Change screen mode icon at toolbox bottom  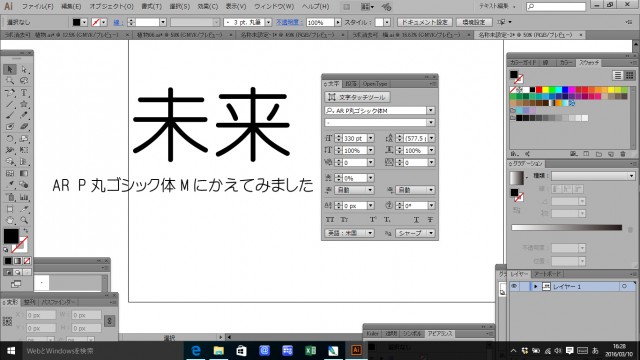[16, 284]
